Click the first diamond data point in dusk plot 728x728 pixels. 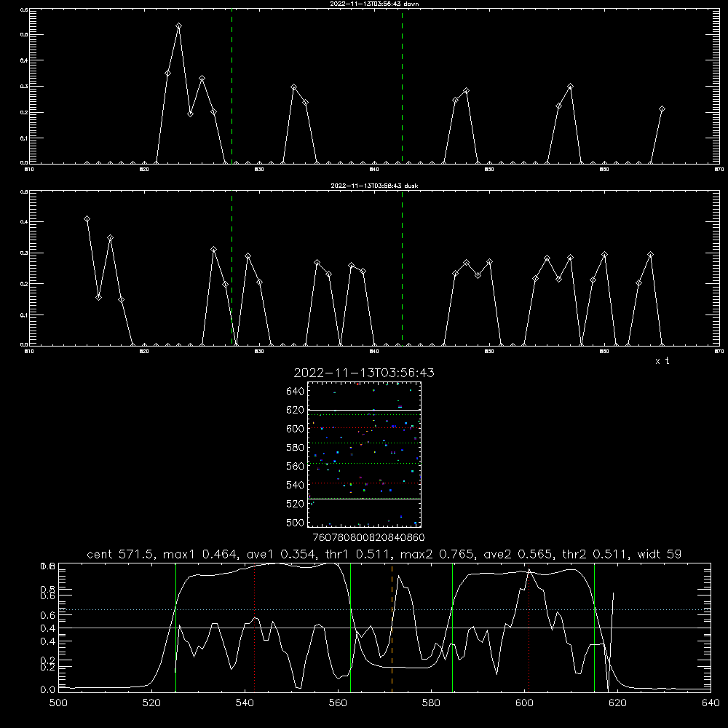pos(87,218)
